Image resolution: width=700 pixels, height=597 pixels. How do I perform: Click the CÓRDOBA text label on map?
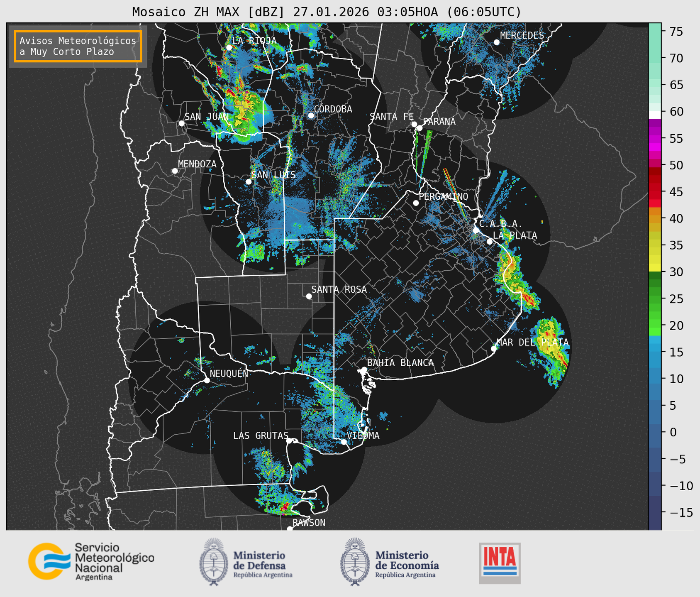[333, 109]
